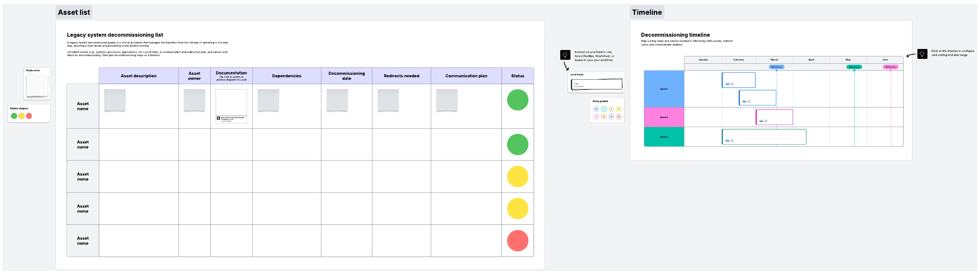Viewport: 980px width, 275px height.
Task: Click the pink Milestone marker in June
Action: click(890, 67)
